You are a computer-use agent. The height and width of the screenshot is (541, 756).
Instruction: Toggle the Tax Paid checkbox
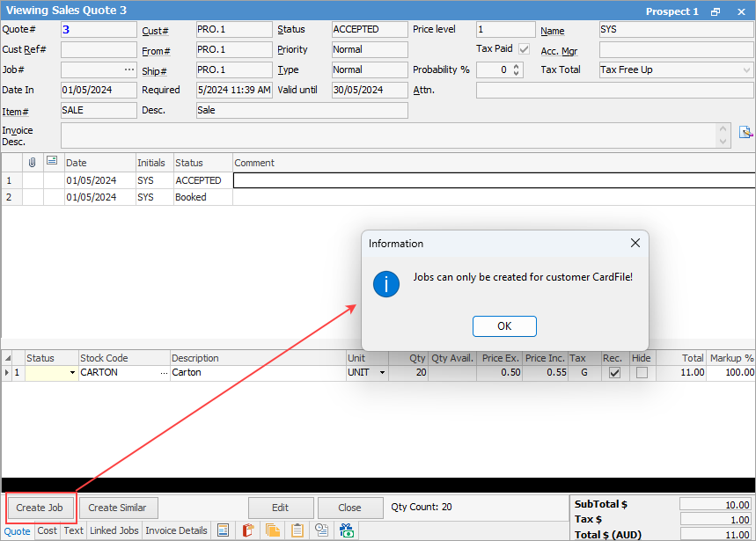pos(525,49)
